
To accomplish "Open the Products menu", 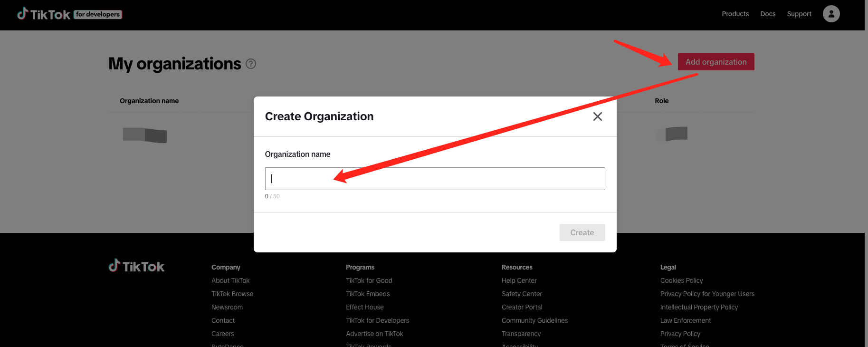I will 735,14.
